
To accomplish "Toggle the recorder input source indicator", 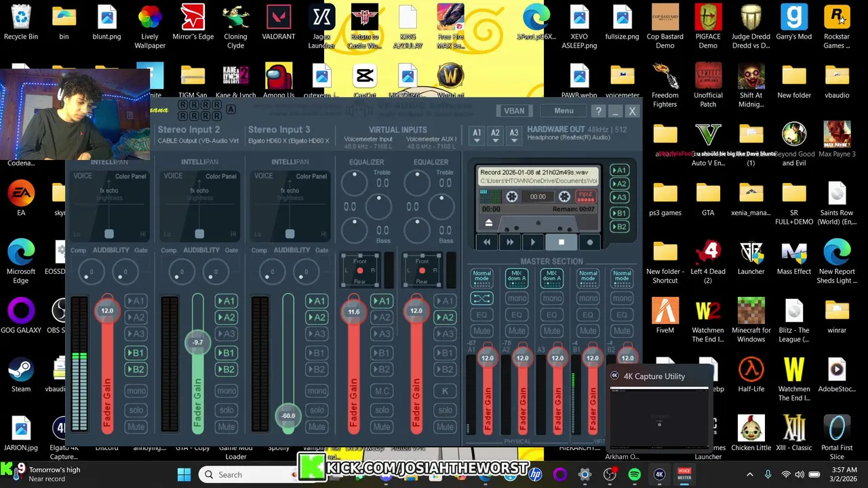I will [585, 197].
